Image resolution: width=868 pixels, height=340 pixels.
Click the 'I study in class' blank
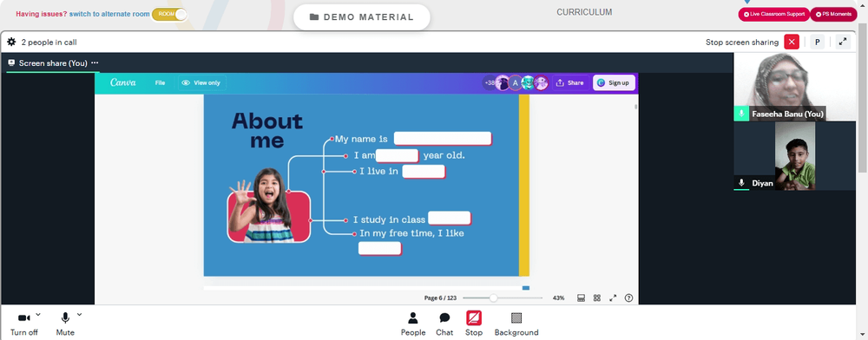449,219
